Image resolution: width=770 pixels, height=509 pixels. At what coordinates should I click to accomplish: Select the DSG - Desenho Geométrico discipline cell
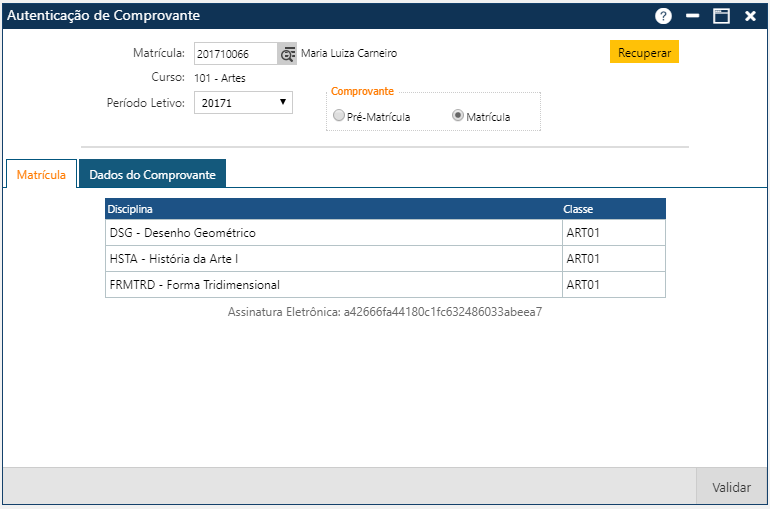[x=332, y=233]
